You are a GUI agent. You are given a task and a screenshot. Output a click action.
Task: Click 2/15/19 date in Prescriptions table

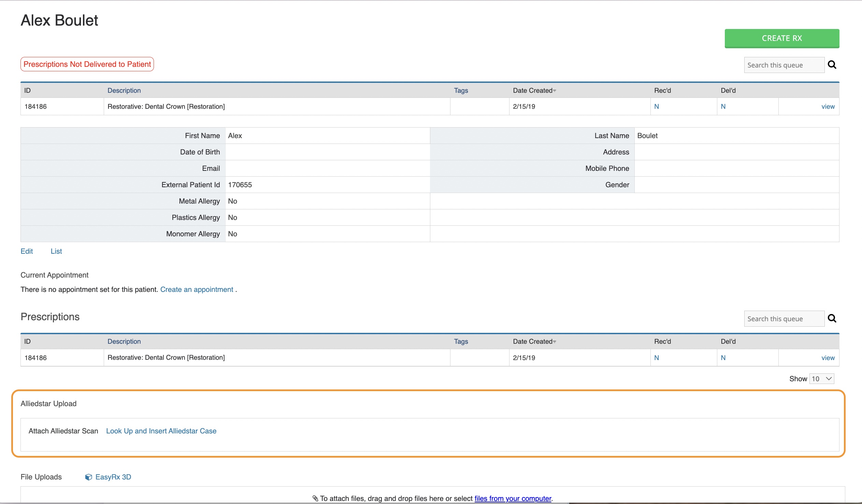(524, 358)
